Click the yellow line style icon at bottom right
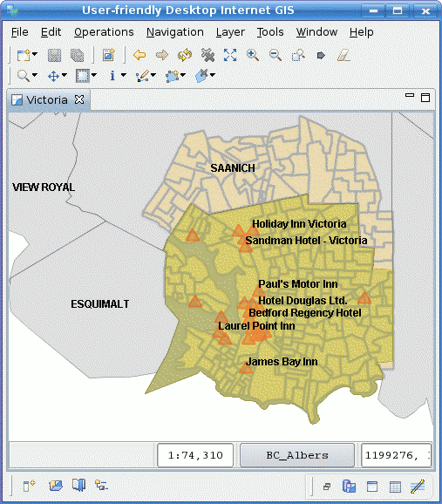Screen dimensions: 442x504 [418, 487]
